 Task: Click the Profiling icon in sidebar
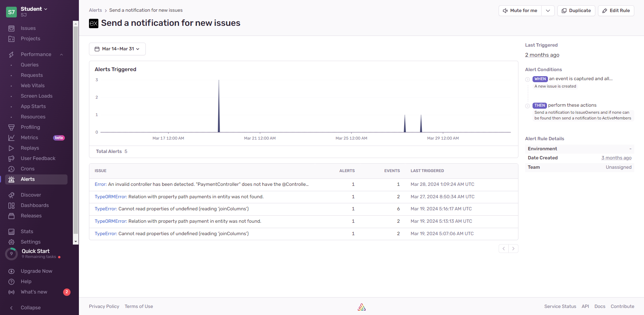click(x=11, y=127)
